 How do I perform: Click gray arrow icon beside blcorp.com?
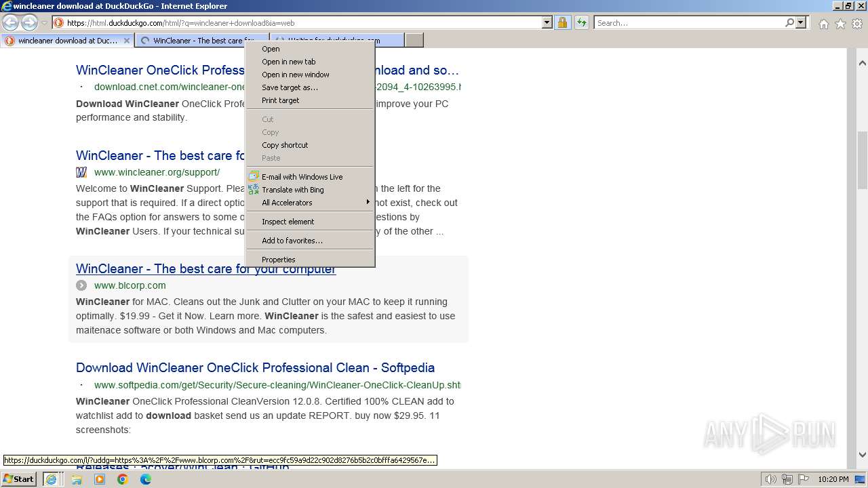[81, 285]
